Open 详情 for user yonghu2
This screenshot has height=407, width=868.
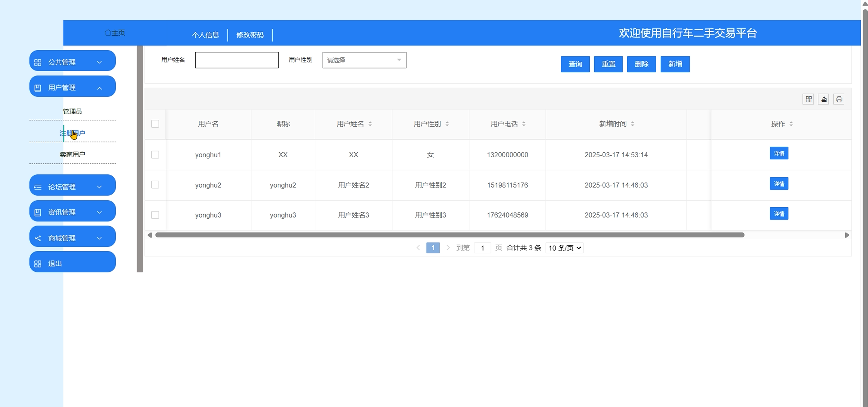click(x=779, y=184)
